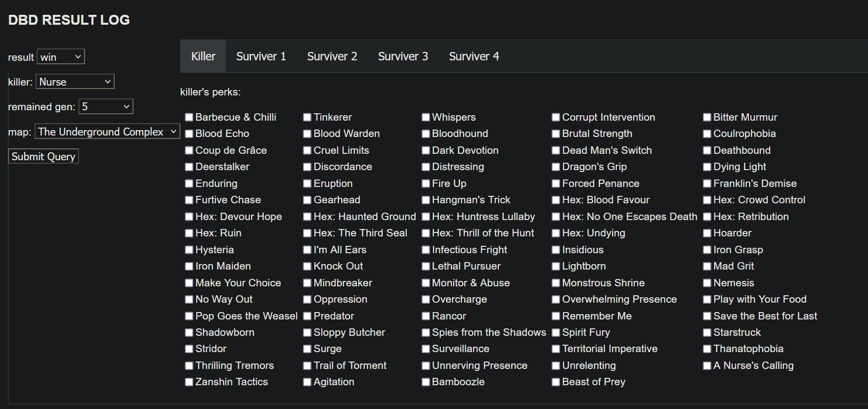Enable Save the Best for Last
Image resolution: width=868 pixels, height=409 pixels.
point(707,316)
